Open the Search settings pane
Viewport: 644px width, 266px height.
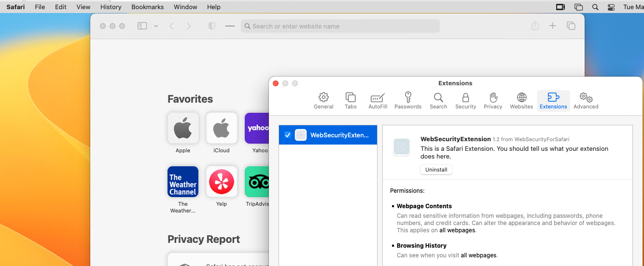[438, 101]
